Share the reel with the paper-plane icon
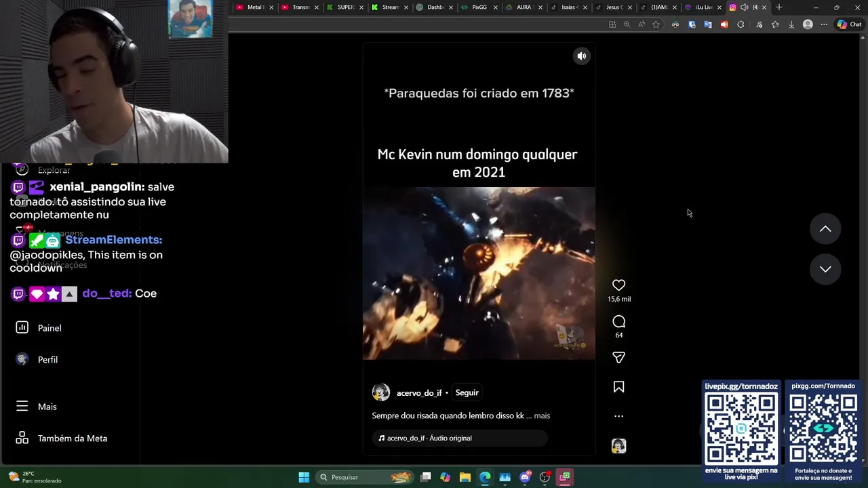The width and height of the screenshot is (868, 488). (x=618, y=357)
